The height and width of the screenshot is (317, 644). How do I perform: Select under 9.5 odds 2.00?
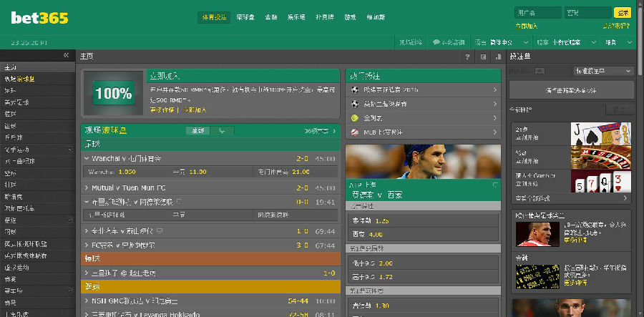click(386, 263)
